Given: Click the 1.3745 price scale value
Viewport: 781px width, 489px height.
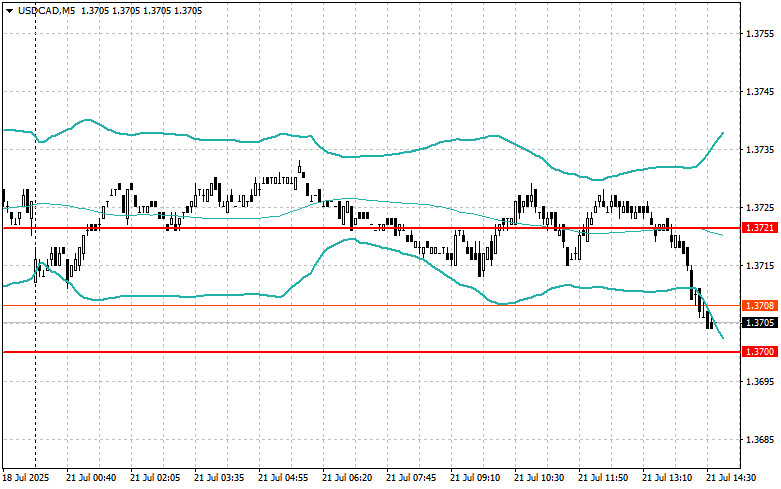Looking at the screenshot, I should tap(760, 92).
